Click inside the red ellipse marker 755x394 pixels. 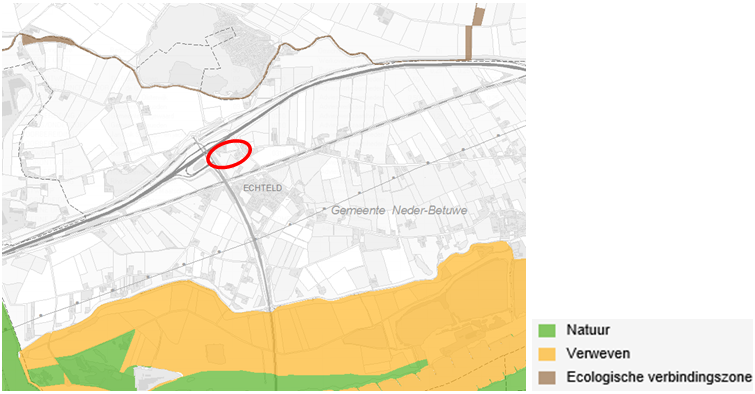click(x=229, y=154)
